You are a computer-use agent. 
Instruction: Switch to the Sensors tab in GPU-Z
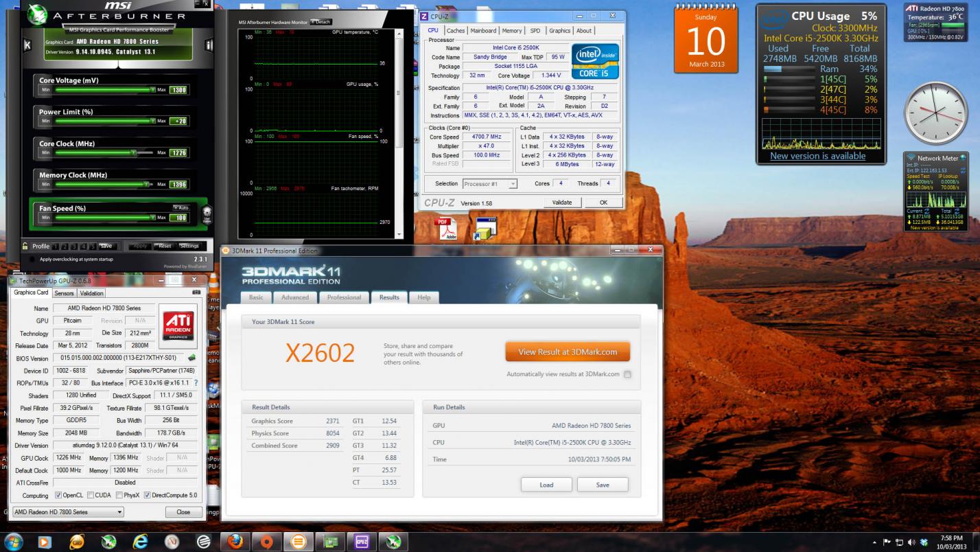(x=64, y=293)
